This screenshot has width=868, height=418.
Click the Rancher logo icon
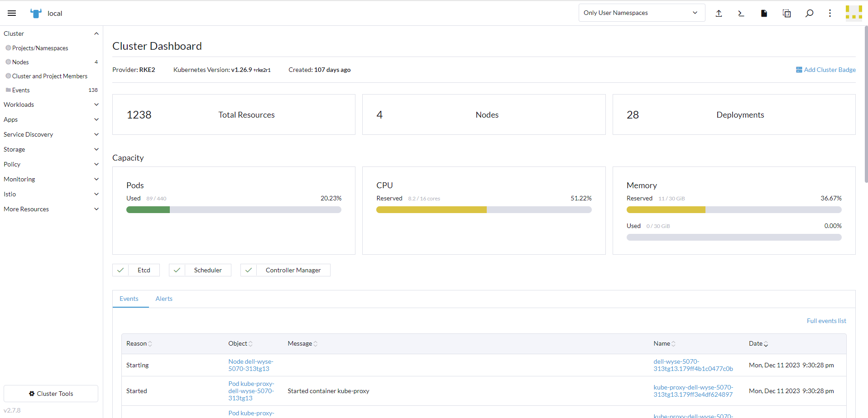pos(36,13)
